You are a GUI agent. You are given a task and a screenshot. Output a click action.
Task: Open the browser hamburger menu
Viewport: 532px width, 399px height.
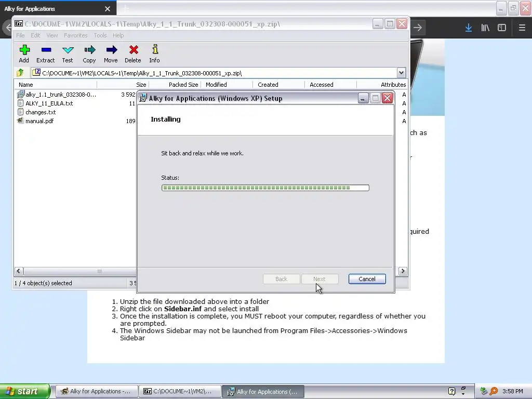click(x=522, y=28)
